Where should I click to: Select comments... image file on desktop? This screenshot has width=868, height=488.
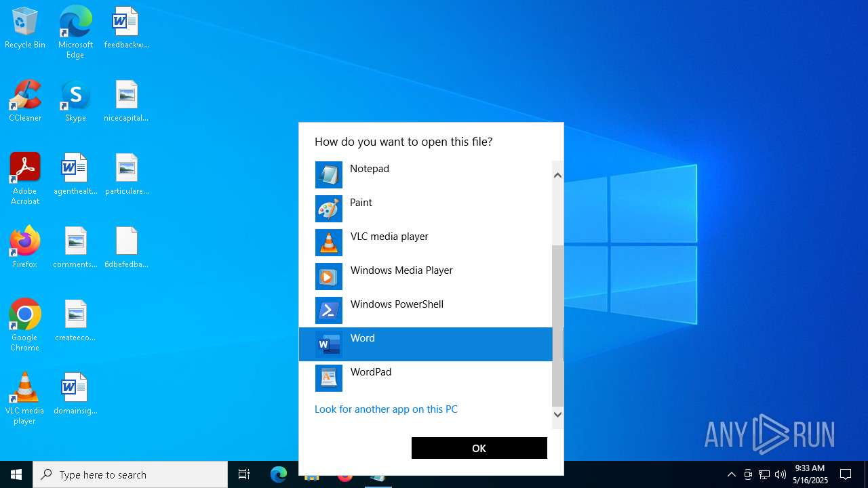[x=75, y=248]
